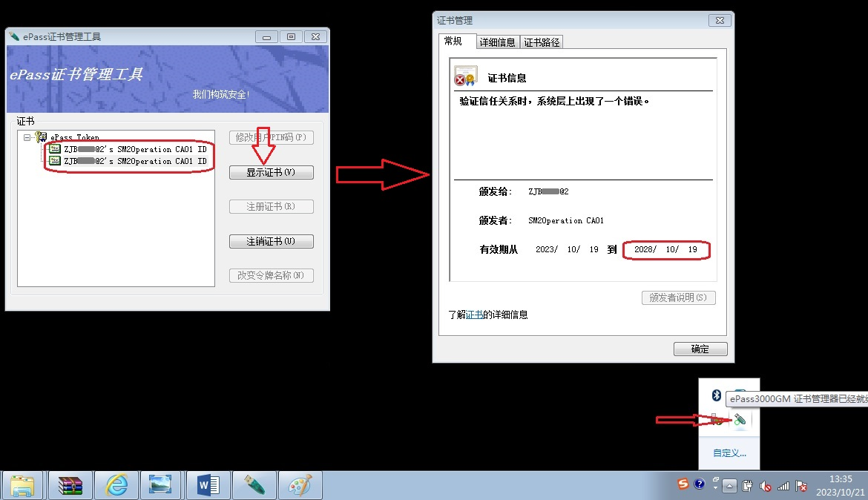This screenshot has width=868, height=500.
Task: Click the expiry date 2028/10/19
Action: tap(666, 250)
